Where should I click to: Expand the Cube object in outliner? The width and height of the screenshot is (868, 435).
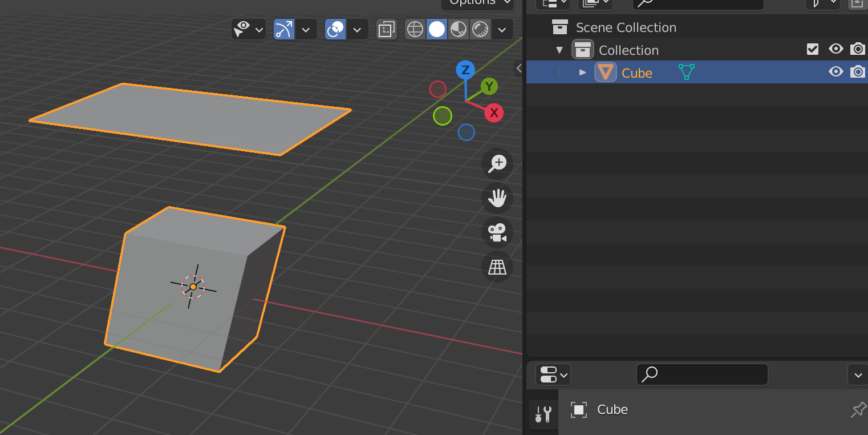582,72
